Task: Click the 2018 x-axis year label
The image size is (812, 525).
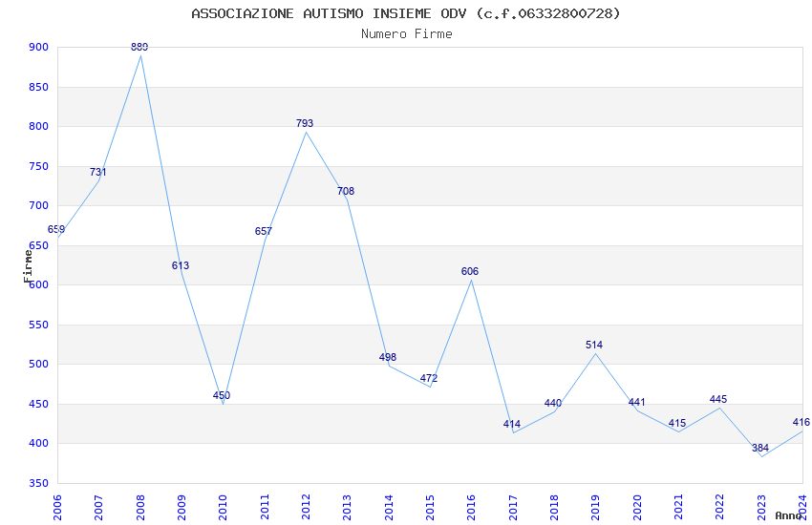Action: click(x=554, y=507)
